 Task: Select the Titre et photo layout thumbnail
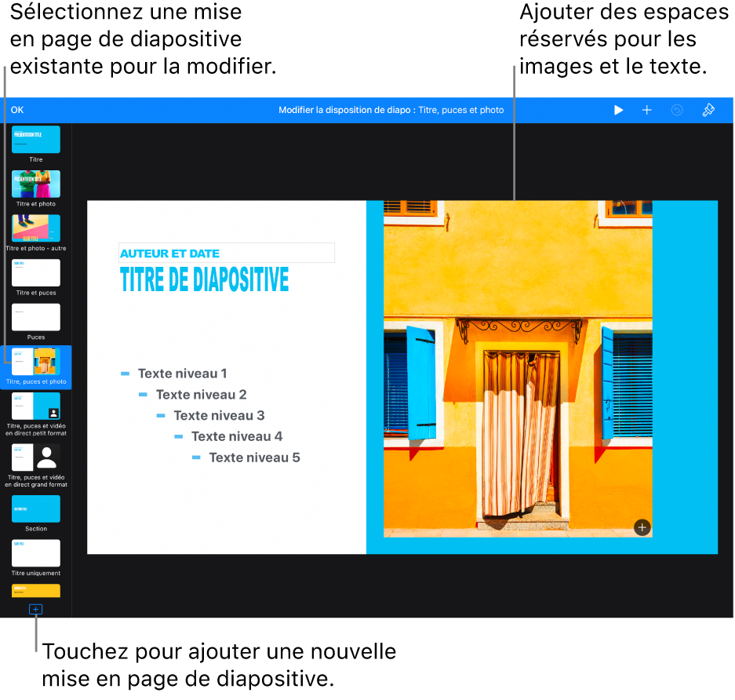point(36,184)
